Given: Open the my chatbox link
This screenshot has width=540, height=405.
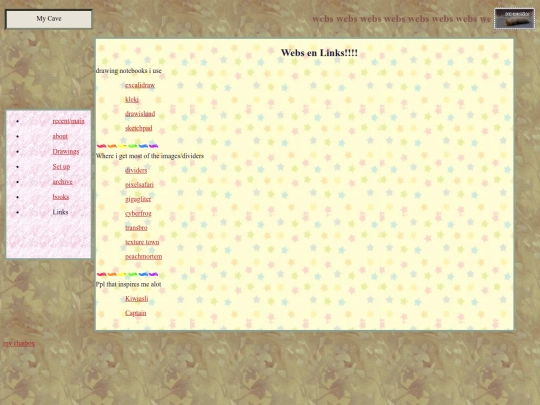Looking at the screenshot, I should 19,343.
